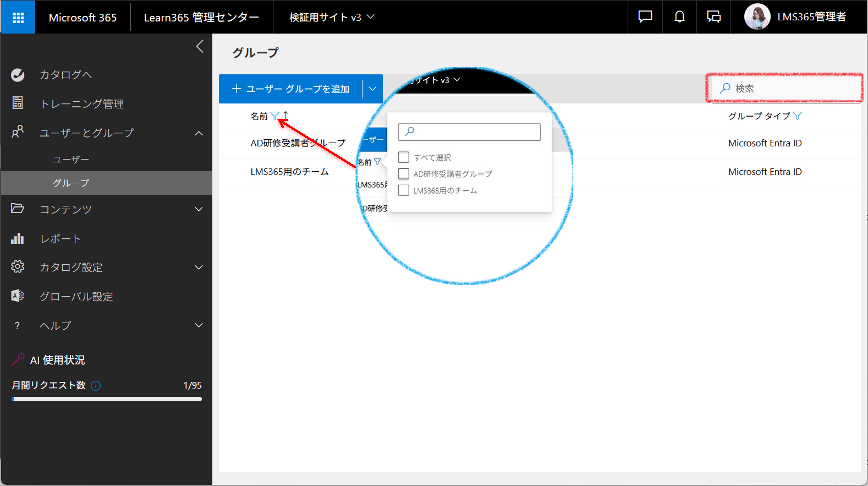This screenshot has height=486, width=868.
Task: Open the feedback conversations icon in header
Action: [714, 16]
